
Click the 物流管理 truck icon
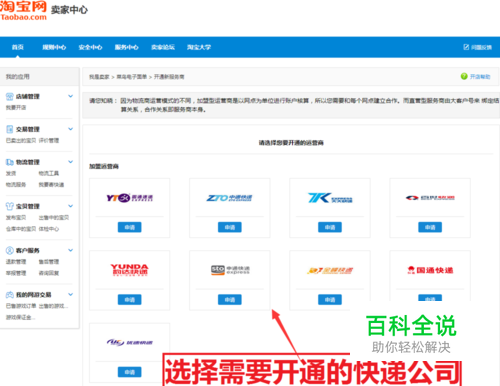click(10, 162)
